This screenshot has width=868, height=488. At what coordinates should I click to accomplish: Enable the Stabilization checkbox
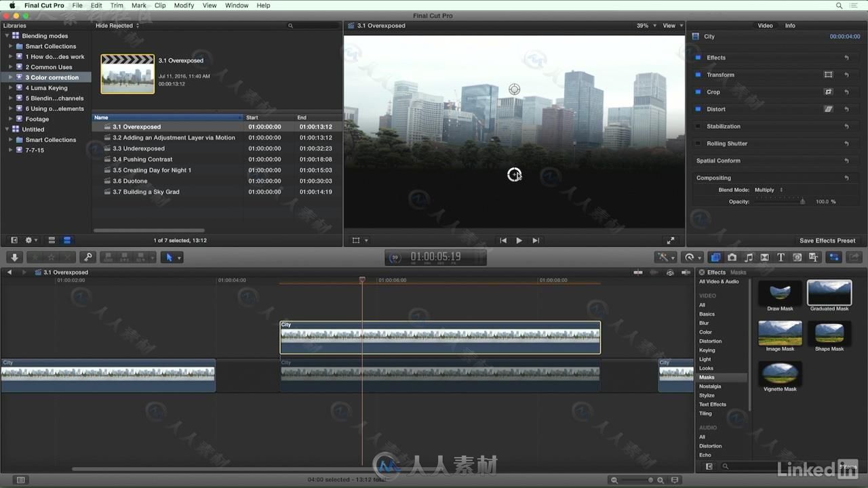click(x=698, y=126)
